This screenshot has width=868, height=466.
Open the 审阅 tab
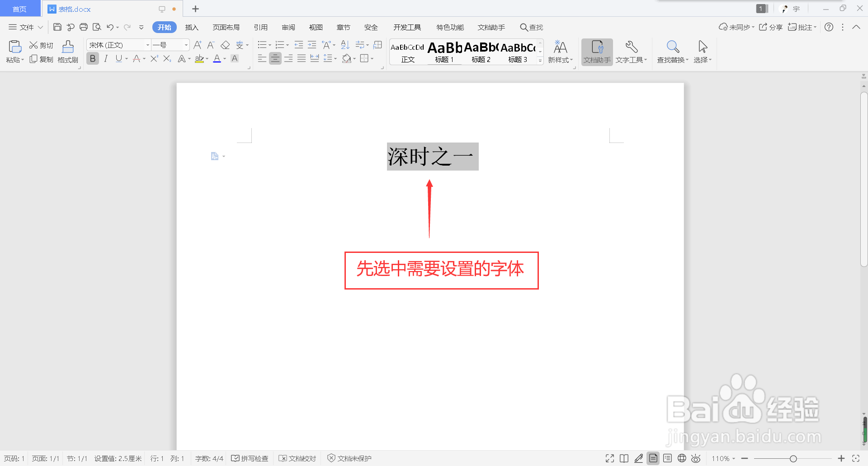[x=288, y=27]
